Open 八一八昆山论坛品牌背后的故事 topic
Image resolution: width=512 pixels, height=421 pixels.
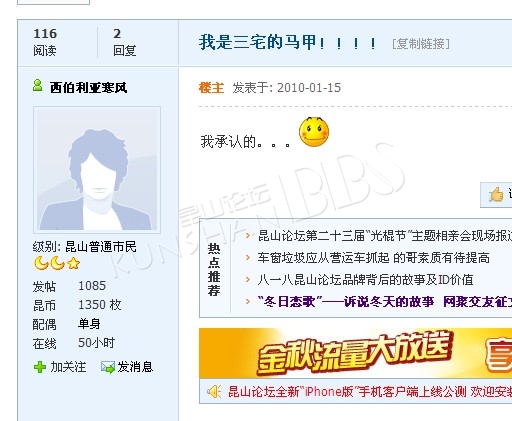(365, 280)
